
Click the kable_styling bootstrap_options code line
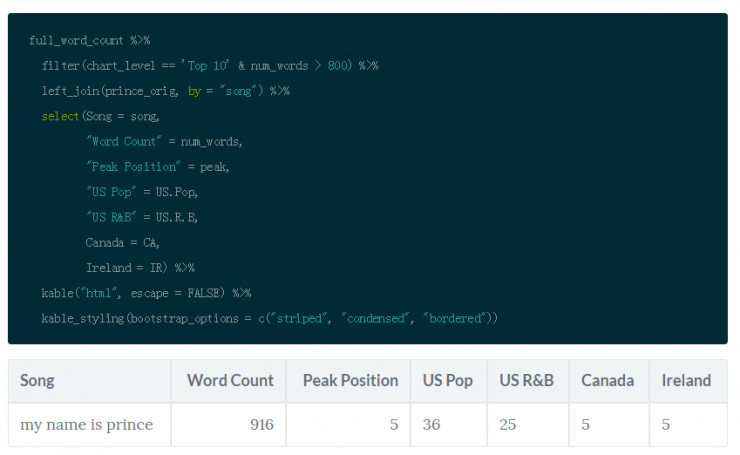point(269,318)
